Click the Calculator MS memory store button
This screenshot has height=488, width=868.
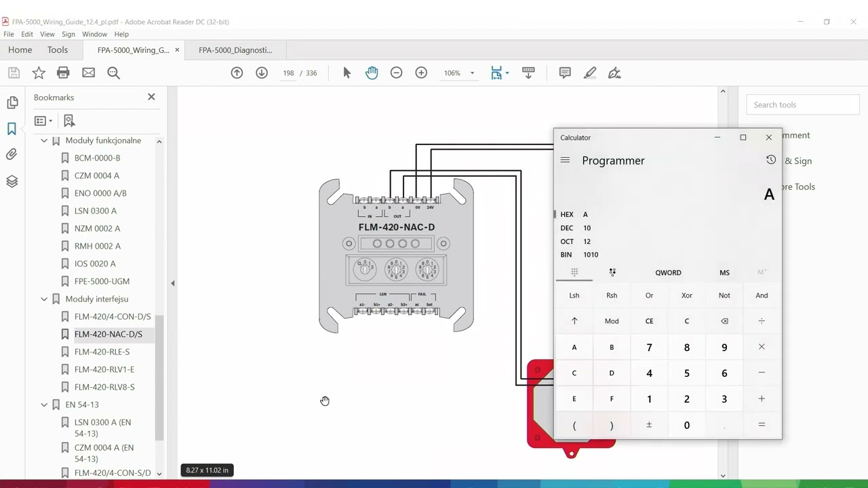click(724, 272)
